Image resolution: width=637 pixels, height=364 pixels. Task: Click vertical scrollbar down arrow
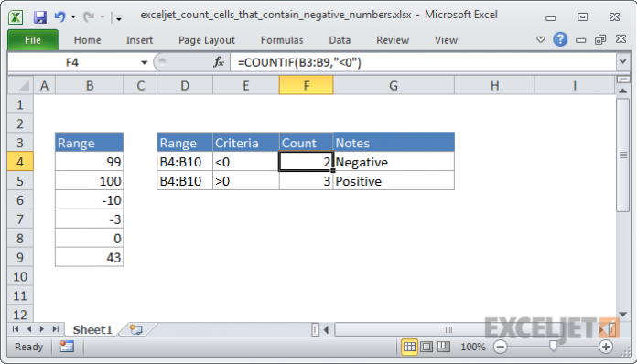[622, 314]
